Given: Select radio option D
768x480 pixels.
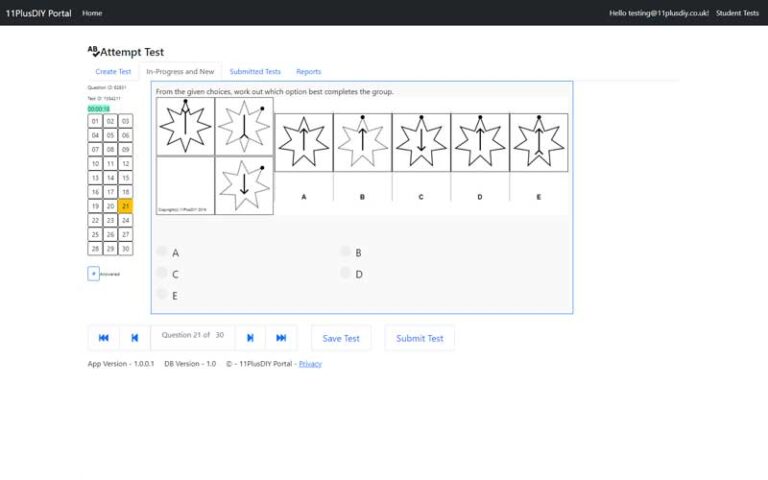Looking at the screenshot, I should pyautogui.click(x=345, y=273).
